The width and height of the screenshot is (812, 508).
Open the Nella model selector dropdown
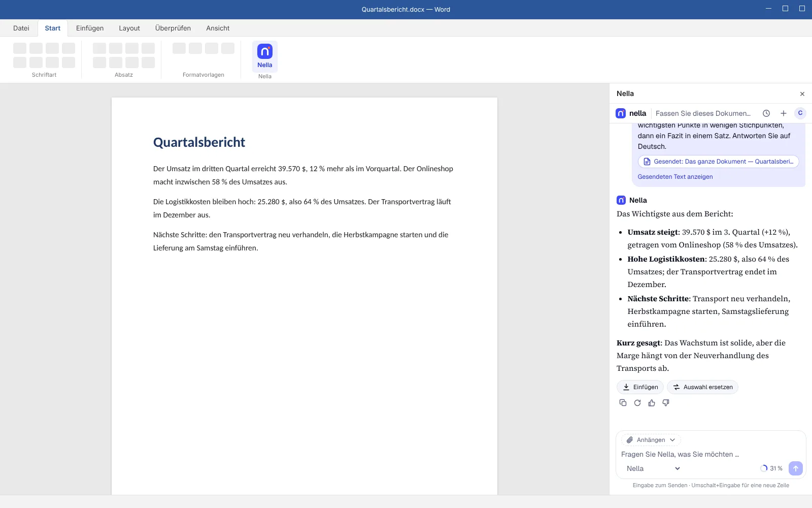653,468
